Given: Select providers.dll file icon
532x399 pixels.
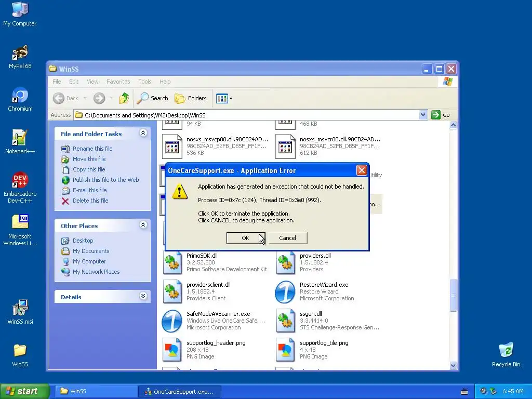Looking at the screenshot, I should pyautogui.click(x=285, y=263).
